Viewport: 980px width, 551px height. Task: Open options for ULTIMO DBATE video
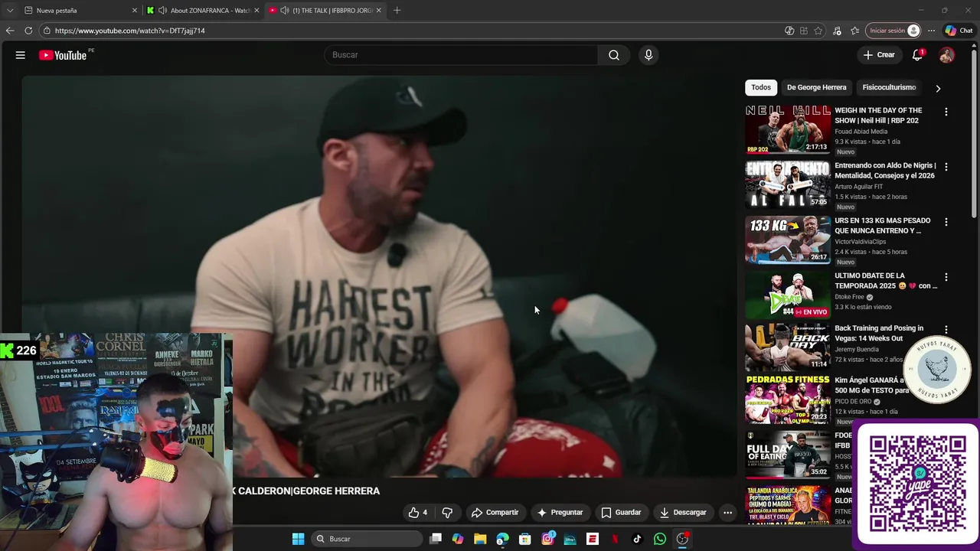pyautogui.click(x=946, y=277)
